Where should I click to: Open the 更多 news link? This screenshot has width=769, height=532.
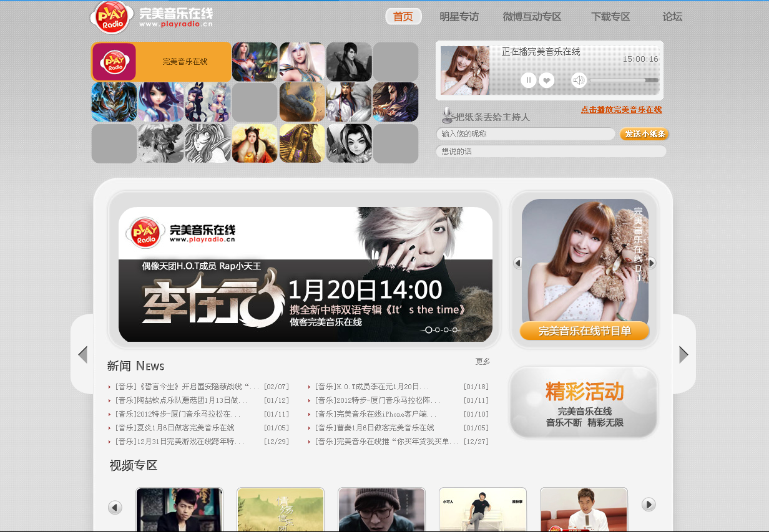pyautogui.click(x=482, y=361)
